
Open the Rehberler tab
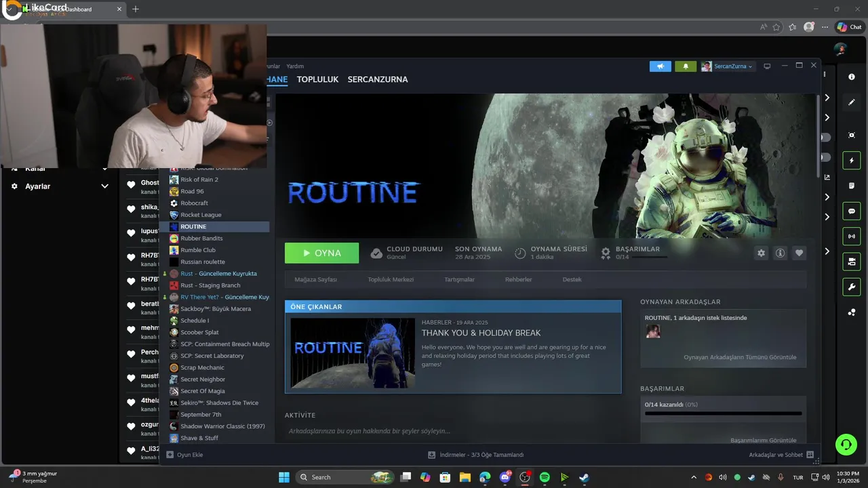(x=518, y=279)
